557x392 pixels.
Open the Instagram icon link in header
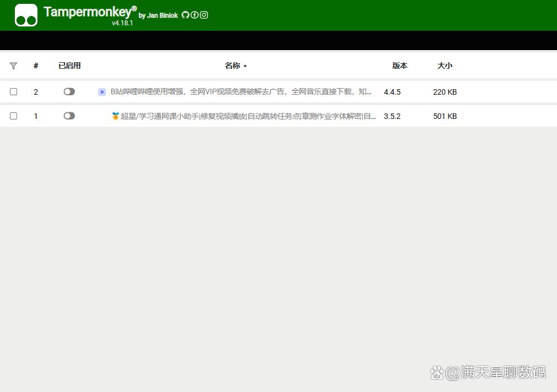click(x=204, y=15)
